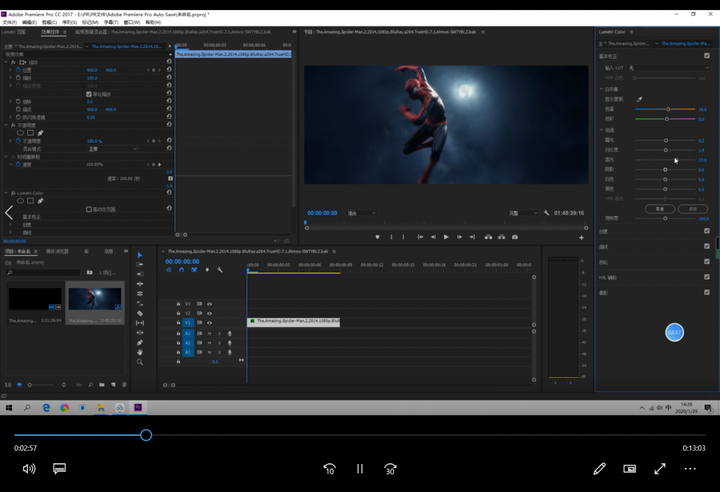Open the playback resolution dropdown
The height and width of the screenshot is (492, 720).
(x=523, y=213)
